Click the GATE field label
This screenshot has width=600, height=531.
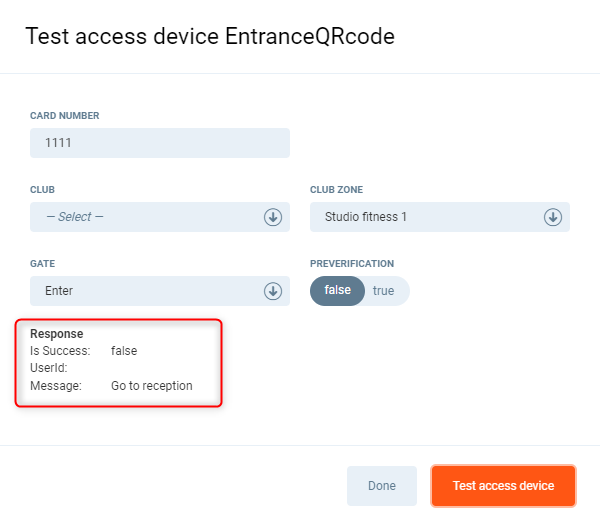[x=42, y=264]
